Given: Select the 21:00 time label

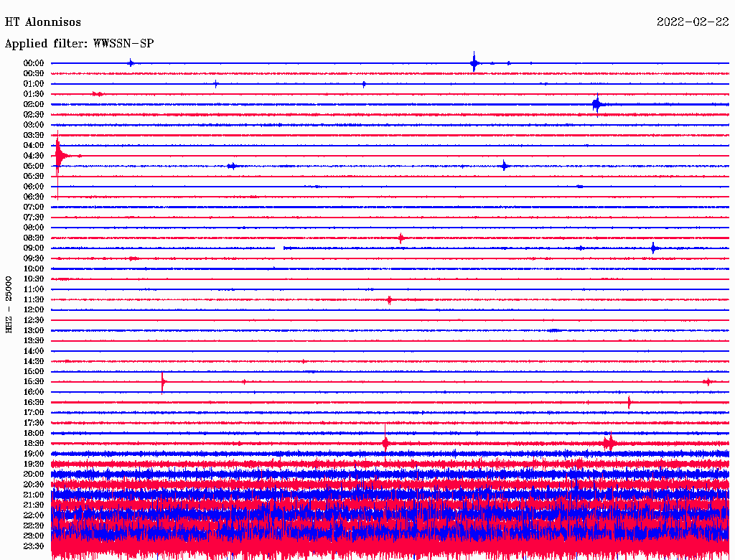Looking at the screenshot, I should click(34, 495).
